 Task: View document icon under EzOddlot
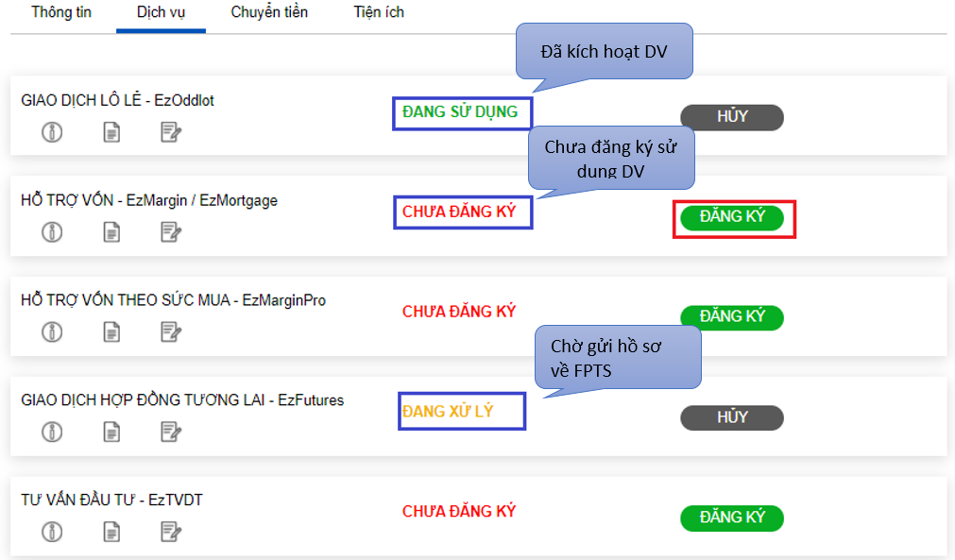pos(111,132)
